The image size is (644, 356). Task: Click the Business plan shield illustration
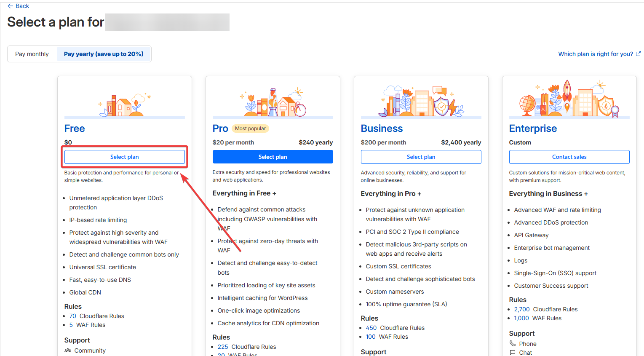click(441, 105)
